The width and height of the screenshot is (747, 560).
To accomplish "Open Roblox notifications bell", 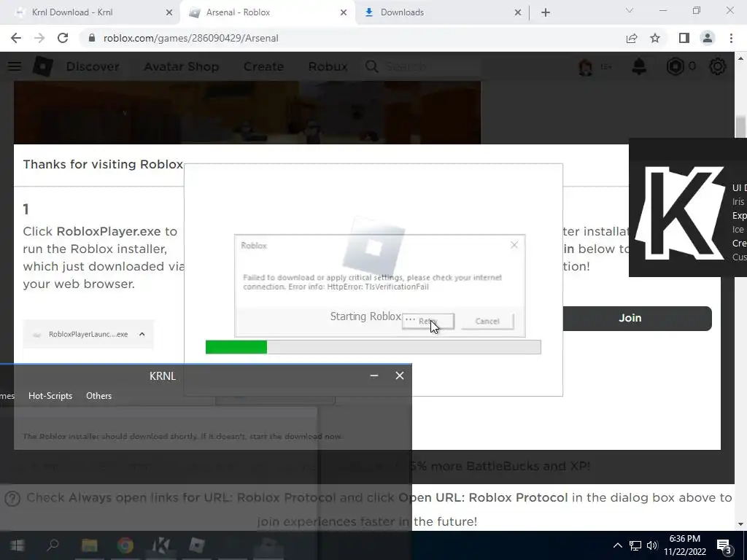I will click(639, 66).
